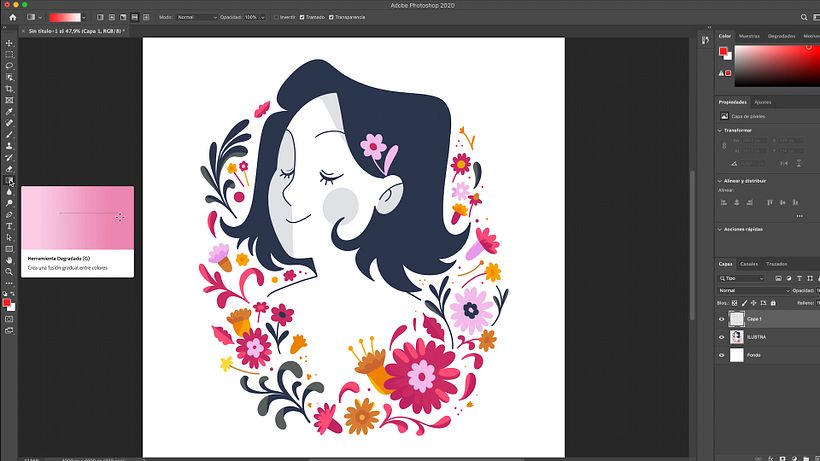820x461 pixels.
Task: Switch to the Ajustes tab
Action: pyautogui.click(x=762, y=102)
